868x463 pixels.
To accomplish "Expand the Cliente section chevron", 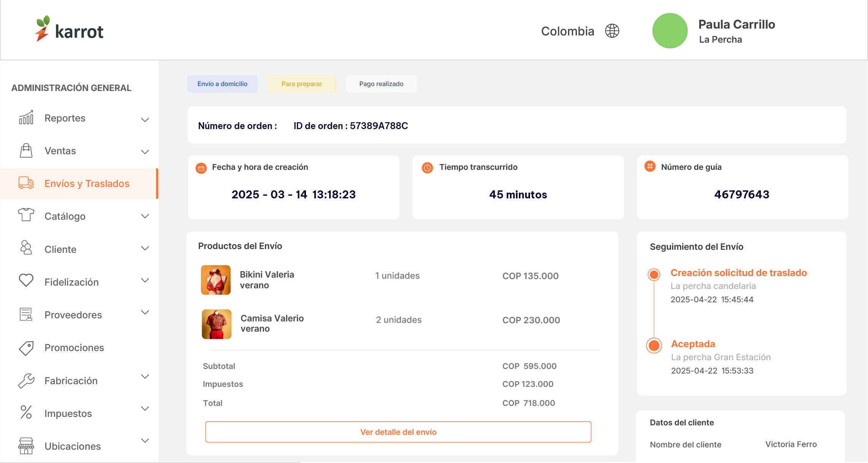I will [x=145, y=248].
